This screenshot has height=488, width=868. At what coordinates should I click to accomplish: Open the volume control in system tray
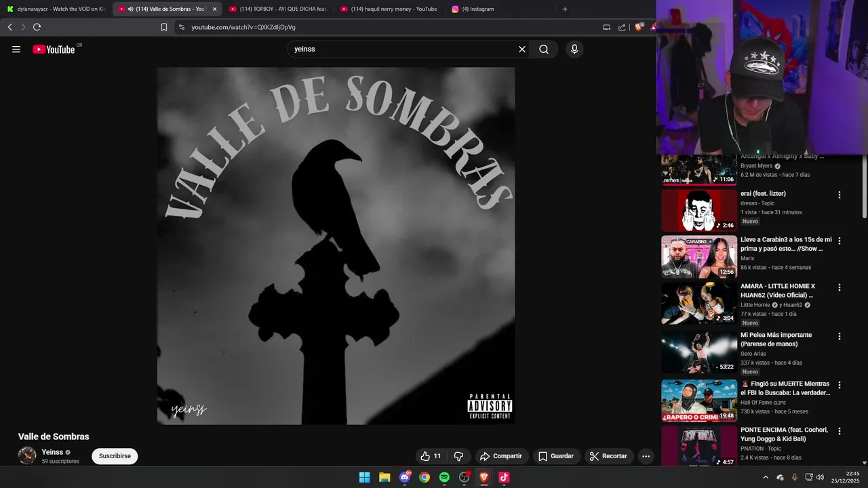[x=820, y=477]
